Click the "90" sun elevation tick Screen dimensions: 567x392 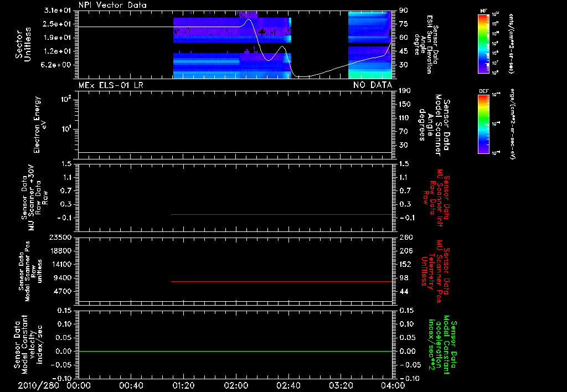point(403,11)
